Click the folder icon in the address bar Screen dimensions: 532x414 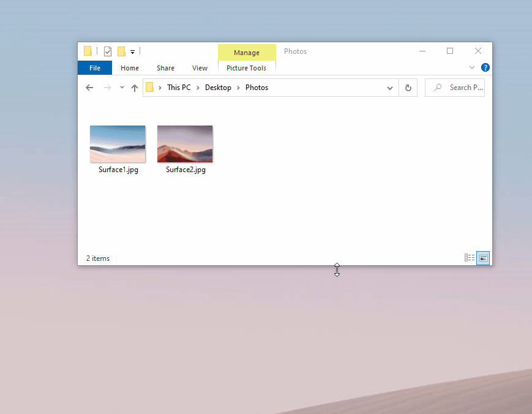point(151,88)
